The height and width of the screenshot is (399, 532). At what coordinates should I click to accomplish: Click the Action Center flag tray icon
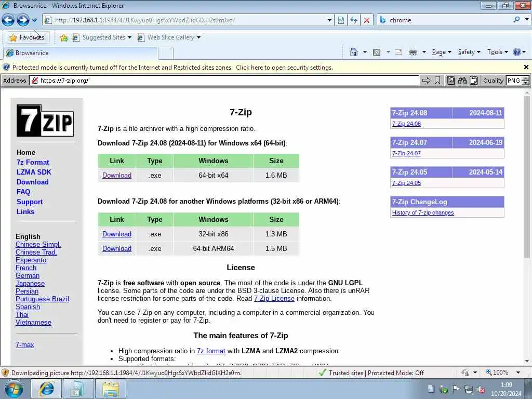[x=456, y=389]
